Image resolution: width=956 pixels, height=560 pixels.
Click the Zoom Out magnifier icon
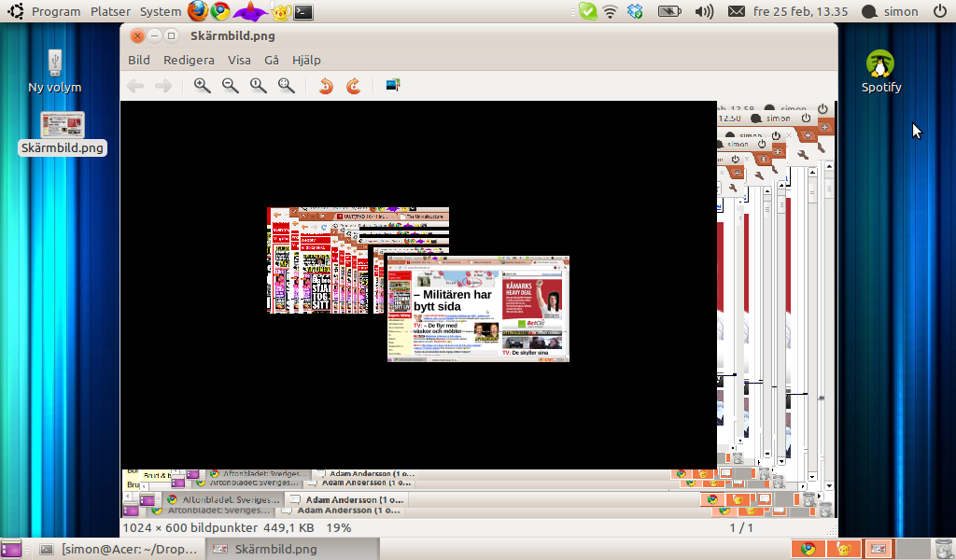tap(230, 86)
